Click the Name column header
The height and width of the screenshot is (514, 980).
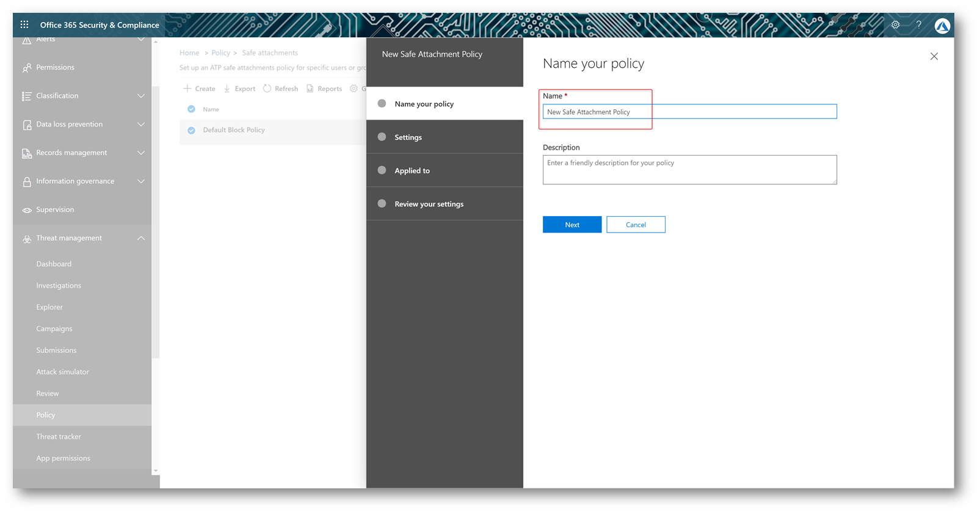(x=211, y=109)
